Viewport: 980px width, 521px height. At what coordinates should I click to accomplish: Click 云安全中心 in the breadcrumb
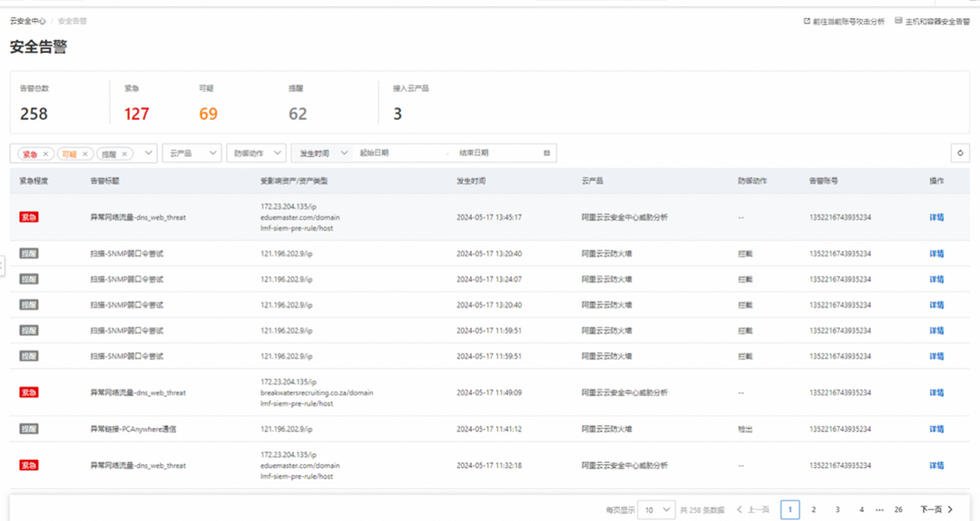coord(28,21)
